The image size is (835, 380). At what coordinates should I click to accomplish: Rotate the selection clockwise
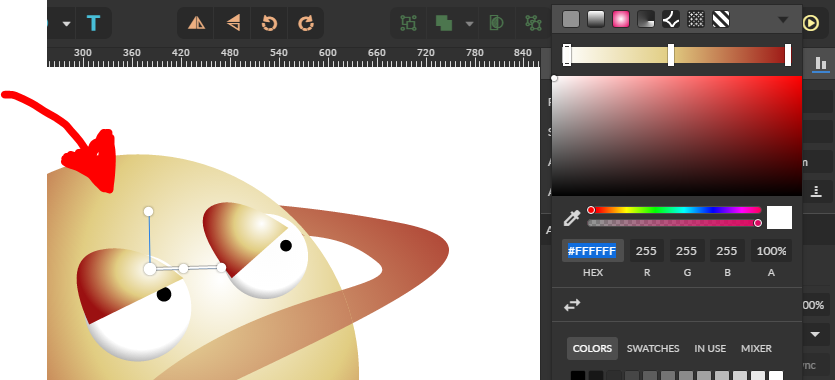point(306,23)
